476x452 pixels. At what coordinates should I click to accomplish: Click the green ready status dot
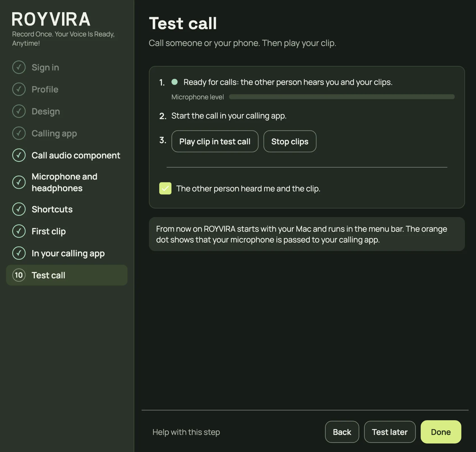coord(175,82)
